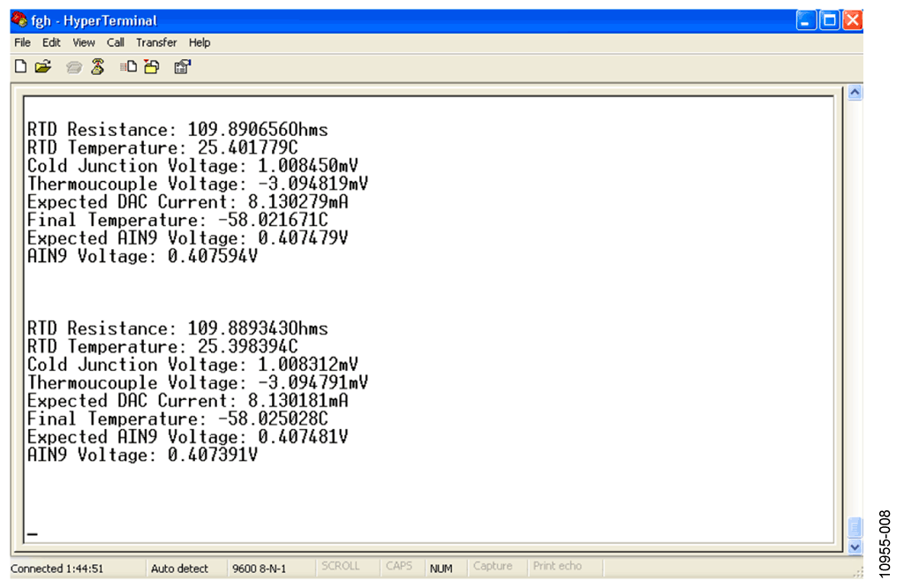Open the File menu
This screenshot has width=904, height=588.
coord(22,42)
